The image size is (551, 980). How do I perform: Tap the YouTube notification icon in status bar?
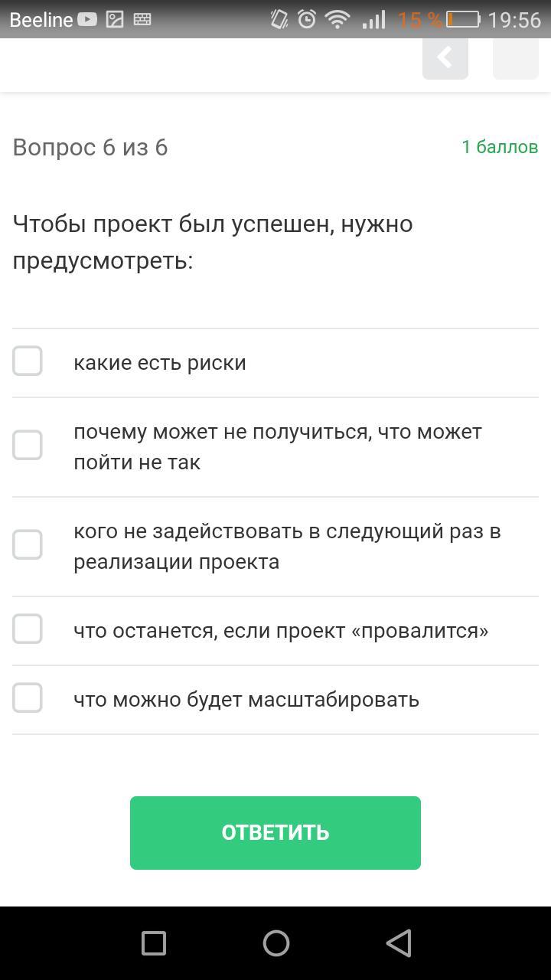(x=87, y=19)
